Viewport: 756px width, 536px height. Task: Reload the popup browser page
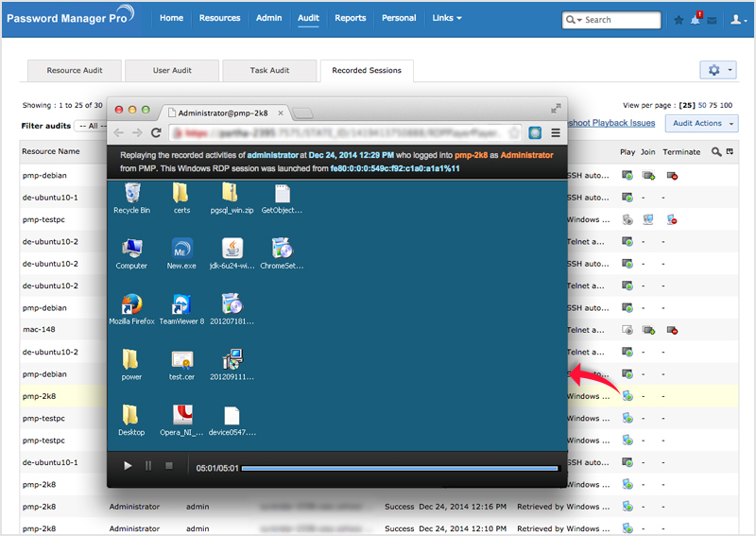156,132
